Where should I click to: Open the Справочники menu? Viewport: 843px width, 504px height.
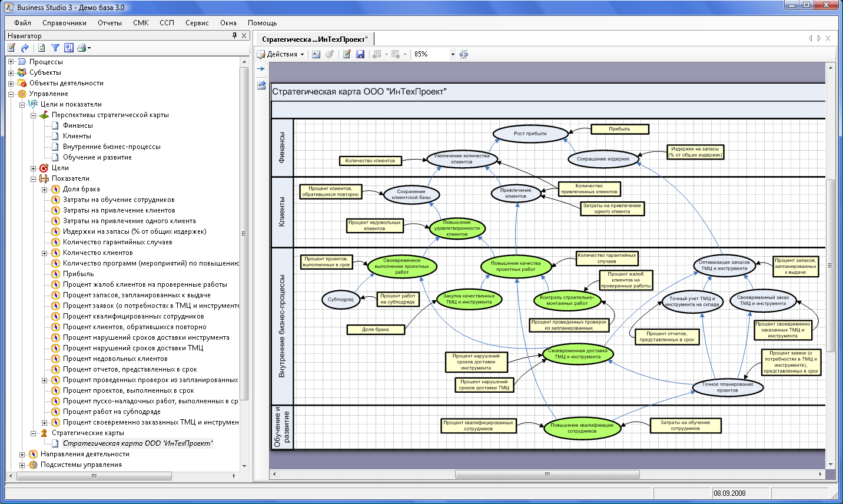click(x=64, y=23)
